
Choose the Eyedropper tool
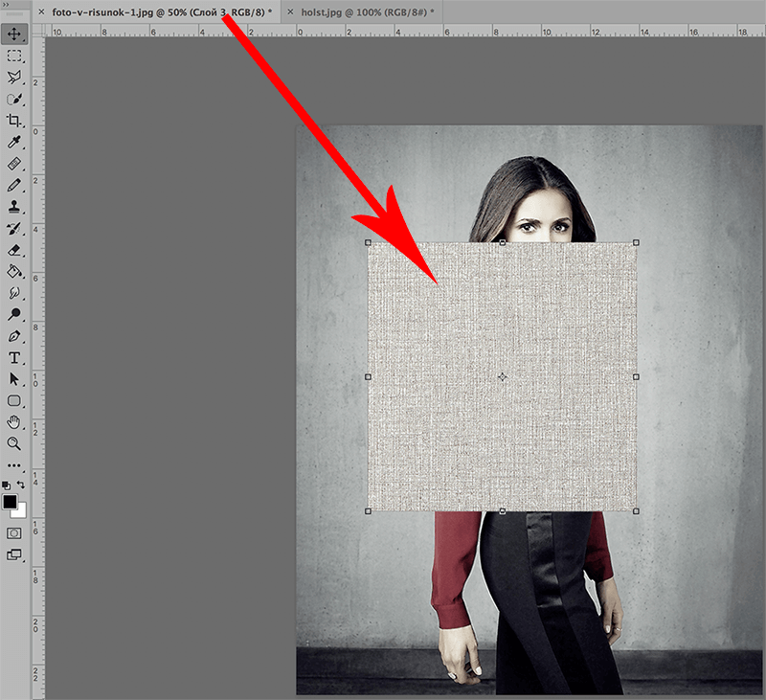(14, 142)
